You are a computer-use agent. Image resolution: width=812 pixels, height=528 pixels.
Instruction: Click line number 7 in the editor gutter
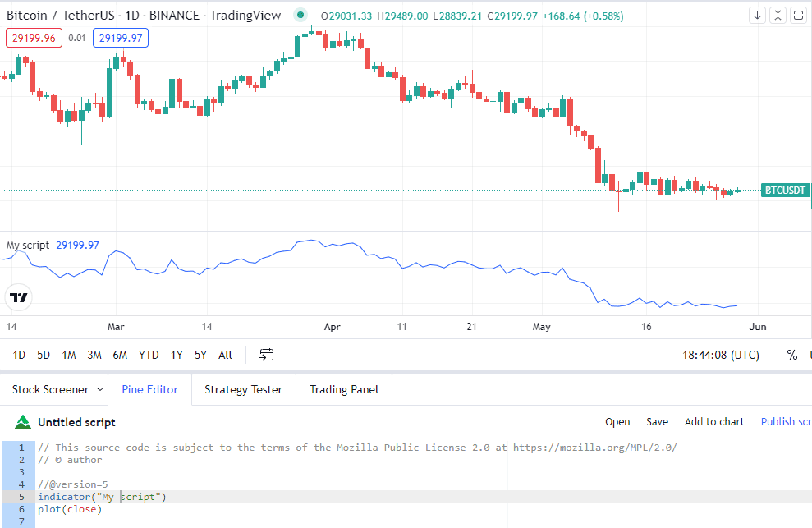(x=21, y=521)
